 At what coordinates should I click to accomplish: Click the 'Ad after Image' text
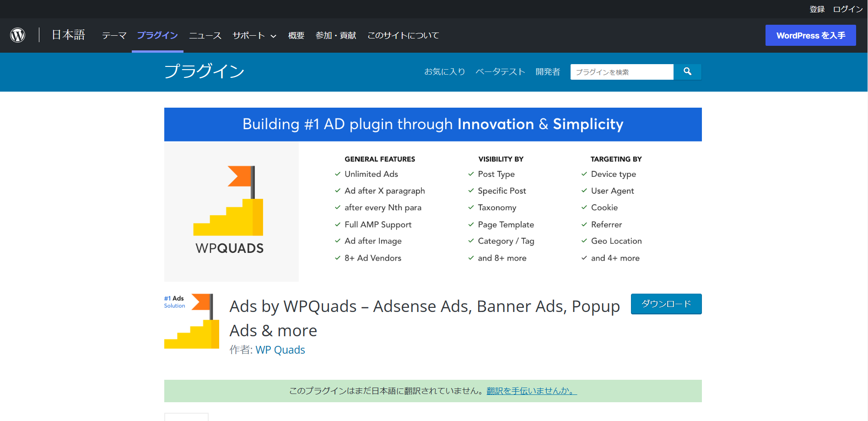[x=373, y=241]
